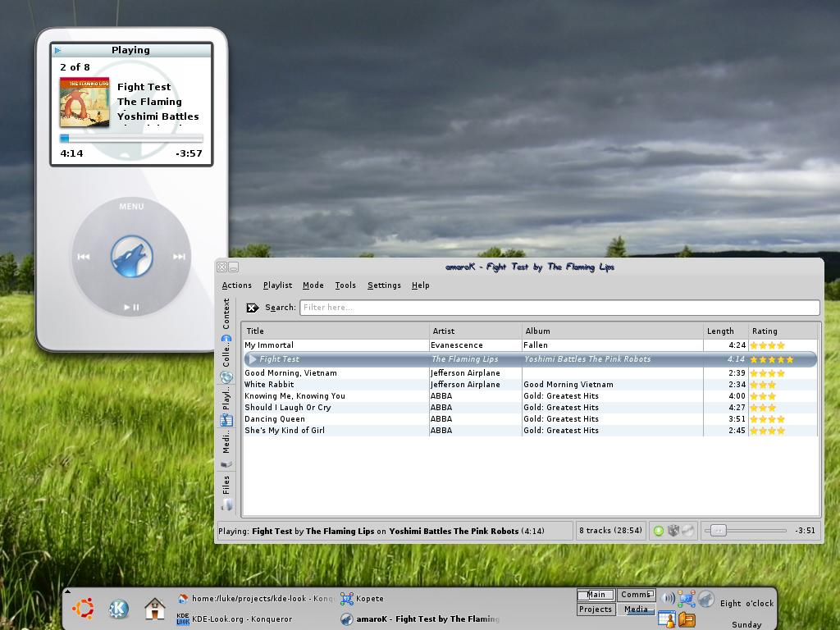This screenshot has height=630, width=840.
Task: Click the orange folder tray icon
Action: click(687, 619)
